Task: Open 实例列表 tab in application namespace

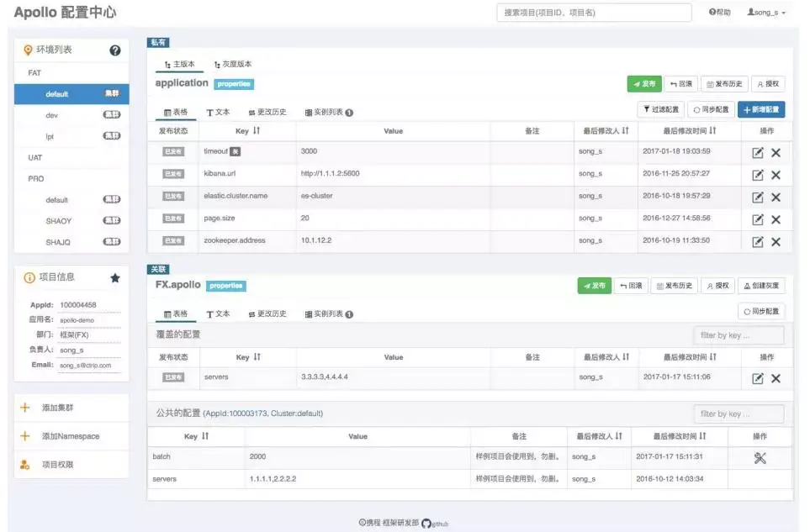Action: [329, 112]
